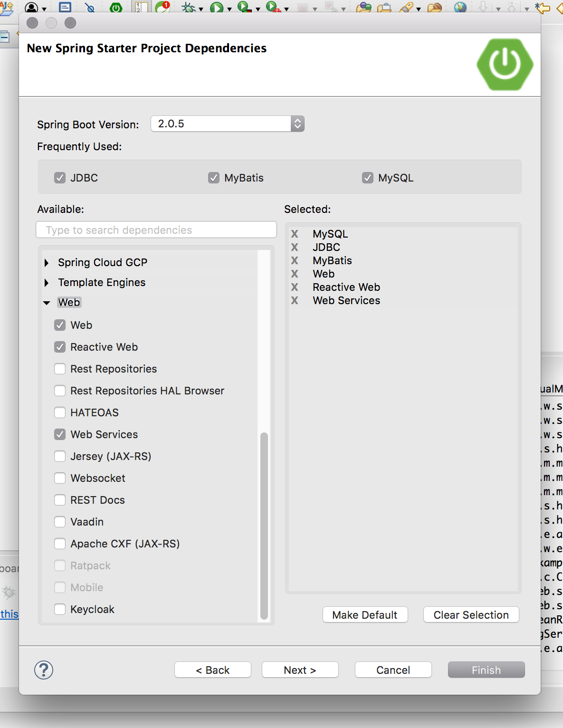Open the Spring Boot Version dropdown
Image resolution: width=563 pixels, height=728 pixels.
tap(297, 124)
